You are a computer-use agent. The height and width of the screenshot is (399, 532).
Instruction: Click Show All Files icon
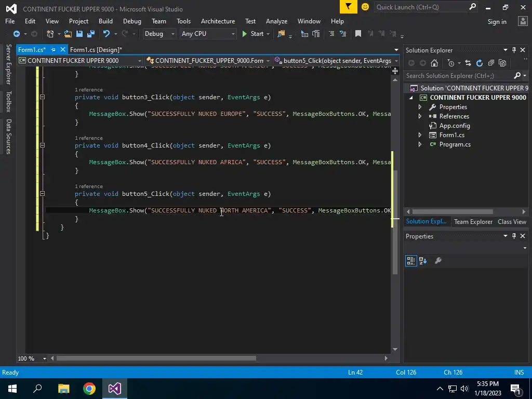[502, 63]
